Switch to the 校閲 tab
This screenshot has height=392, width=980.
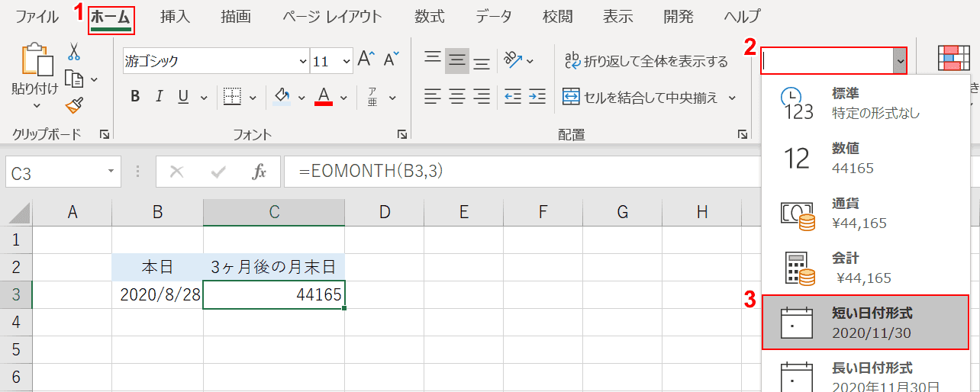pos(558,16)
